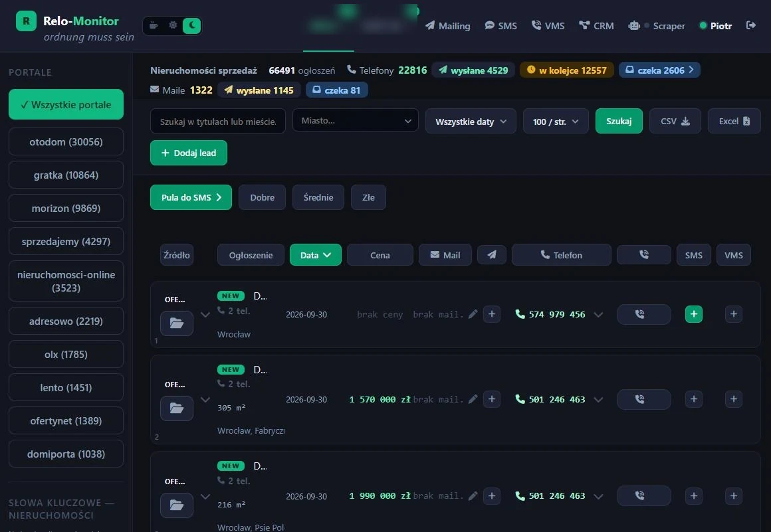The image size is (771, 532).
Task: Export results with the CSV button
Action: (x=675, y=121)
